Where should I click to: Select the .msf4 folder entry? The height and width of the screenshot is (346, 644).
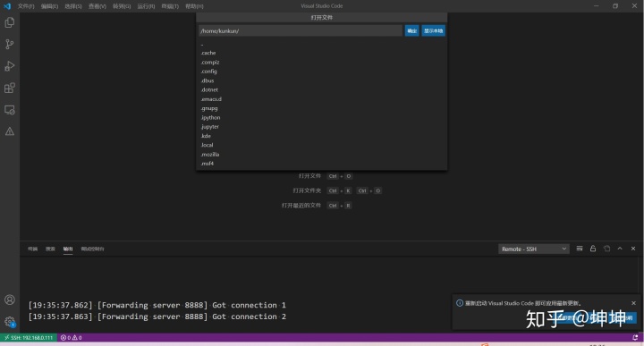[322, 164]
